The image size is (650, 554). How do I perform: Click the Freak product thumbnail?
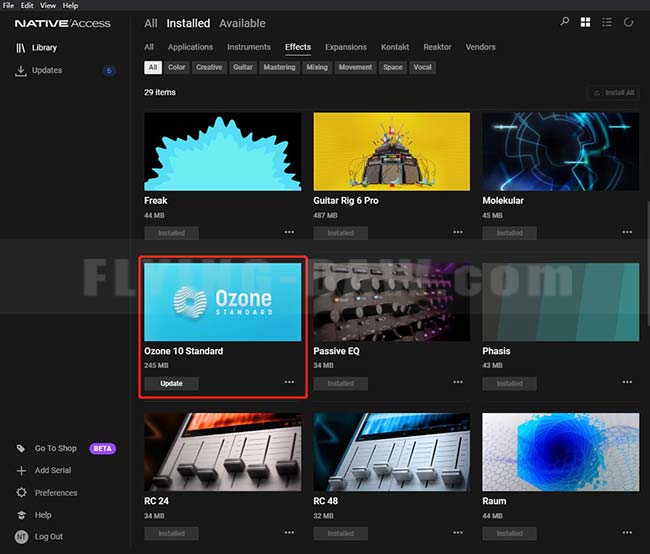pos(223,152)
